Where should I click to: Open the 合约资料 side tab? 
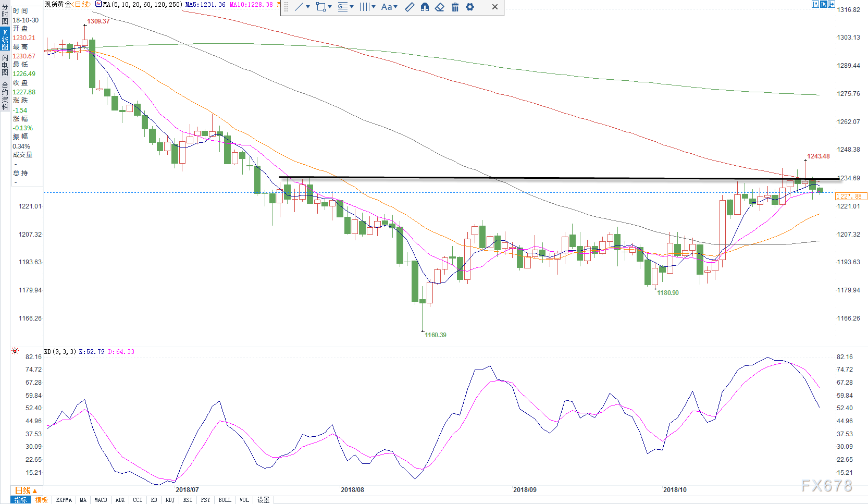point(5,95)
